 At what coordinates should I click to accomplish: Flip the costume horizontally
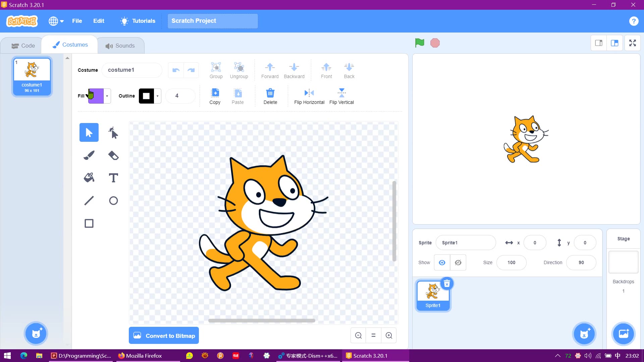point(309,96)
